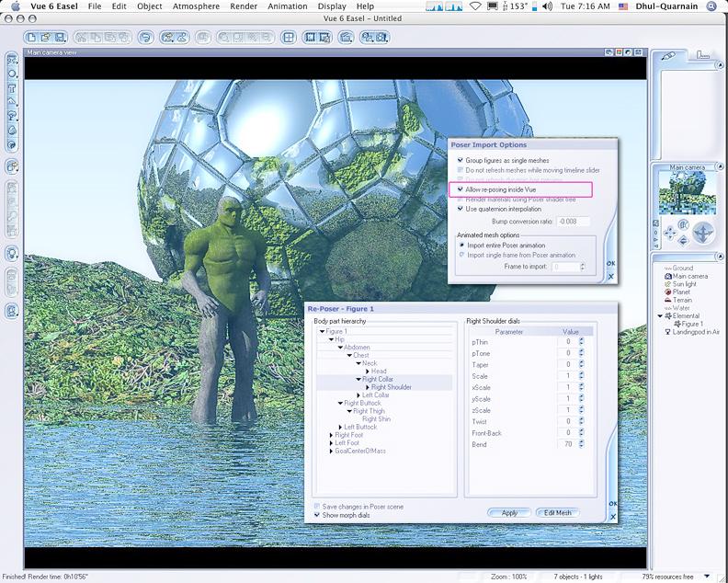Toggle Use quaternion interpolation checkbox
Screen dimensions: 728x583
[x=461, y=209]
